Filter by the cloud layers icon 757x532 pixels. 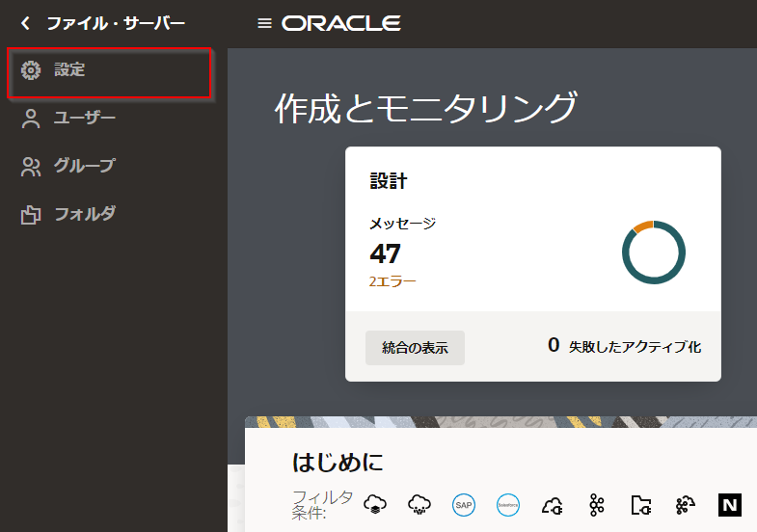(375, 504)
